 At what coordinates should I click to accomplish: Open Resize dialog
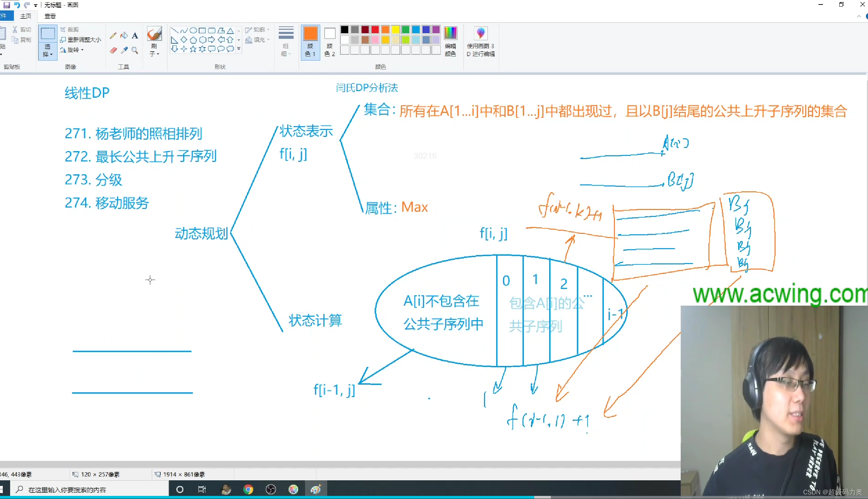point(81,40)
